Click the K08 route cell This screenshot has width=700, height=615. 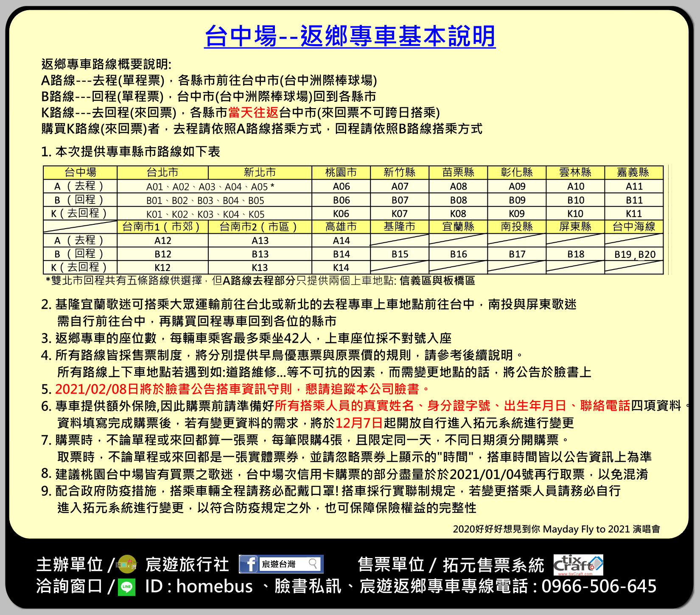click(458, 214)
